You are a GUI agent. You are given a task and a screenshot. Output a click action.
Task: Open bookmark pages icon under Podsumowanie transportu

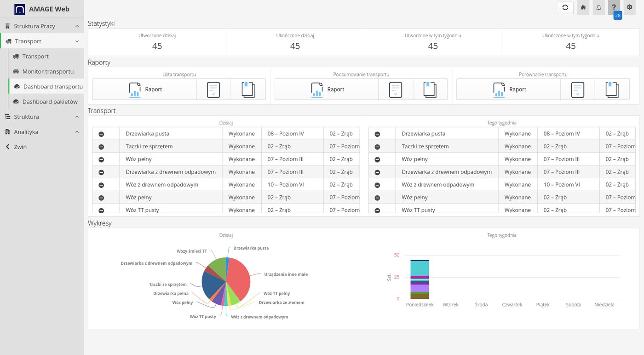(x=430, y=89)
